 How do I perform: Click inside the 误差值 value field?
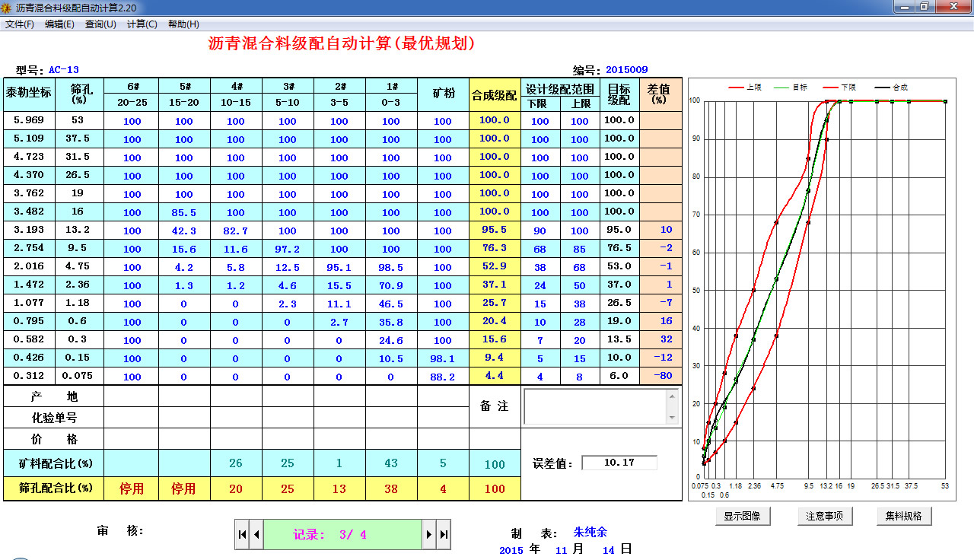point(619,462)
